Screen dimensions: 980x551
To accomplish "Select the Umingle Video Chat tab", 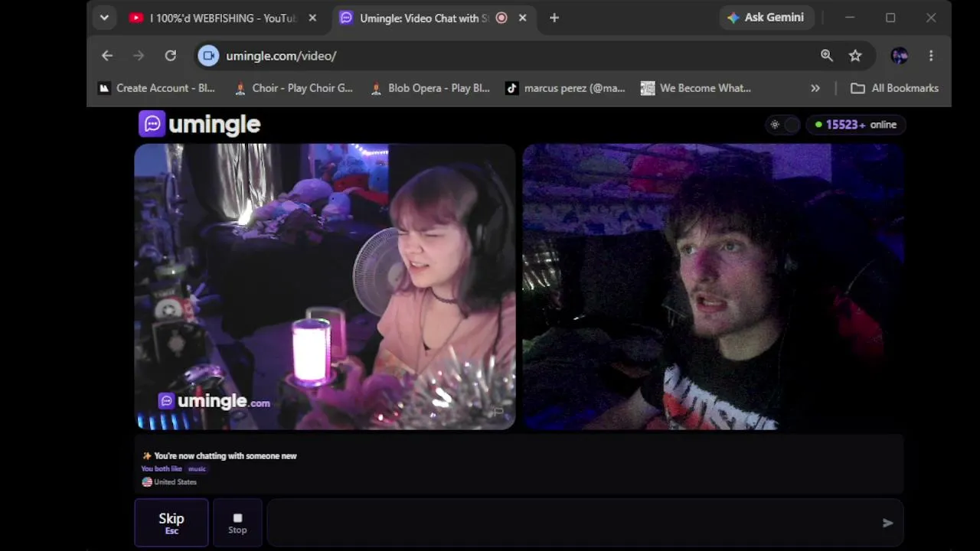I will (425, 18).
